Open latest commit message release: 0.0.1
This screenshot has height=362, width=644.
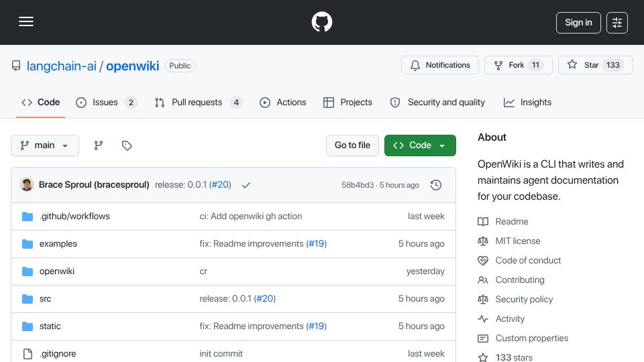pyautogui.click(x=180, y=185)
